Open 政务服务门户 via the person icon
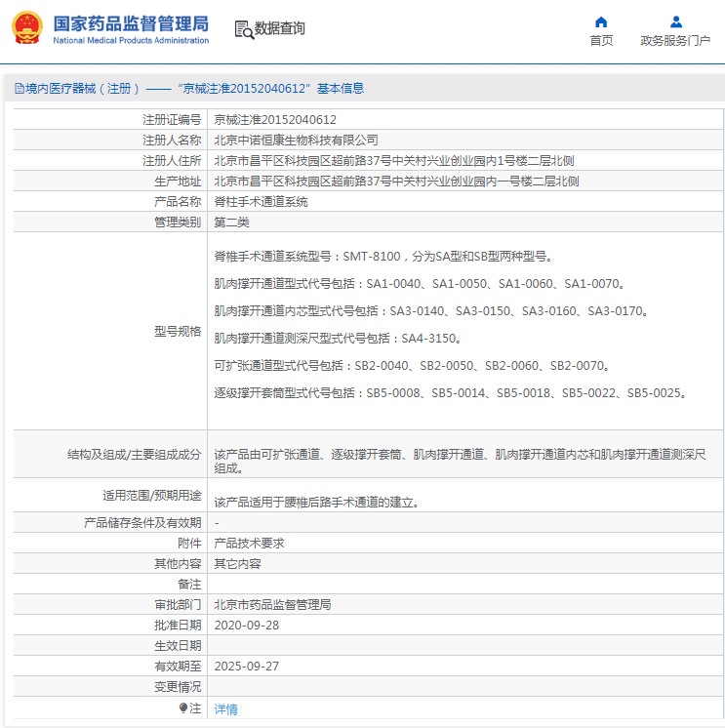Viewport: 725px width, 728px height. point(676,21)
